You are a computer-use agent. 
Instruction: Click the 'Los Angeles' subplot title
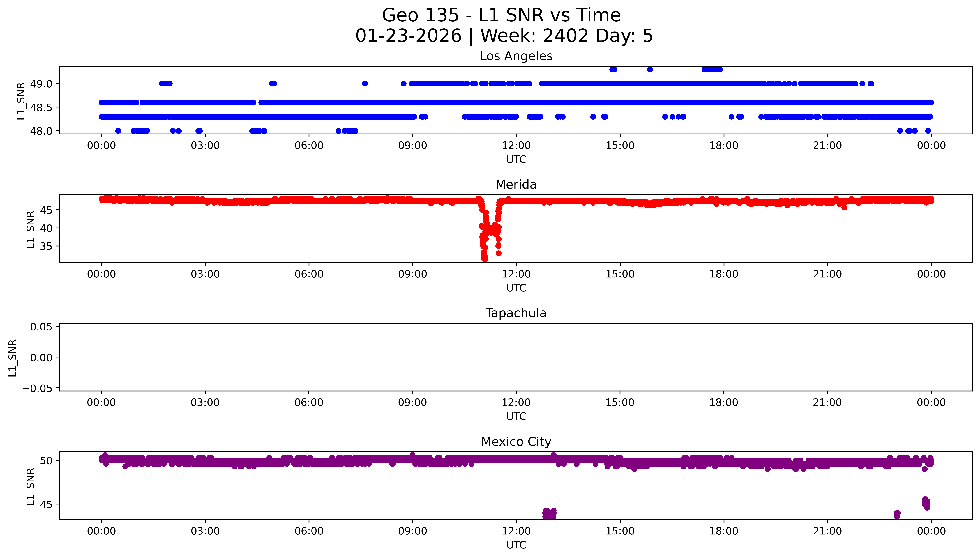(516, 56)
